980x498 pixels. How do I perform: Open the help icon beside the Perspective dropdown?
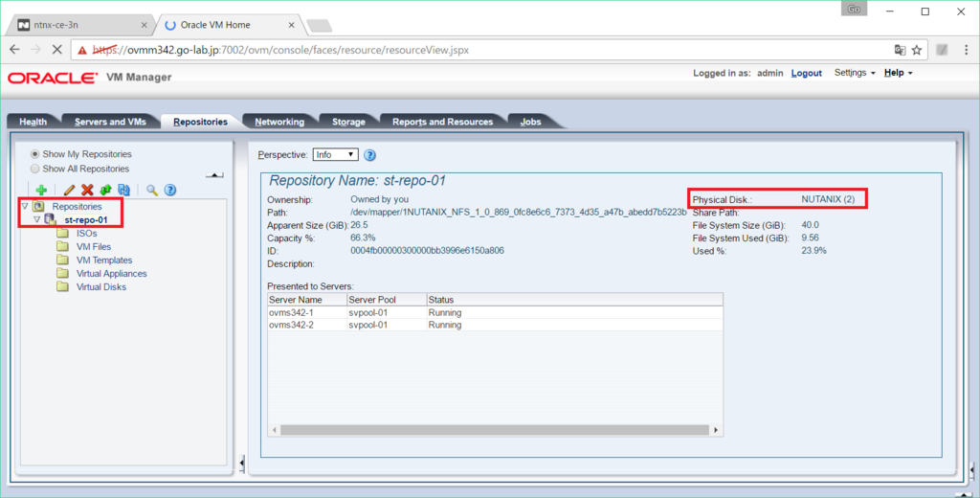(369, 155)
